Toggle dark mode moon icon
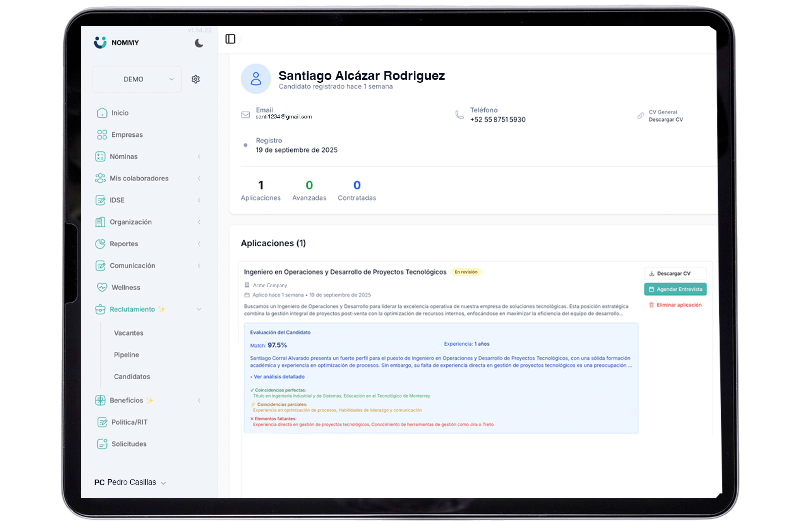The width and height of the screenshot is (812, 525). point(199,43)
